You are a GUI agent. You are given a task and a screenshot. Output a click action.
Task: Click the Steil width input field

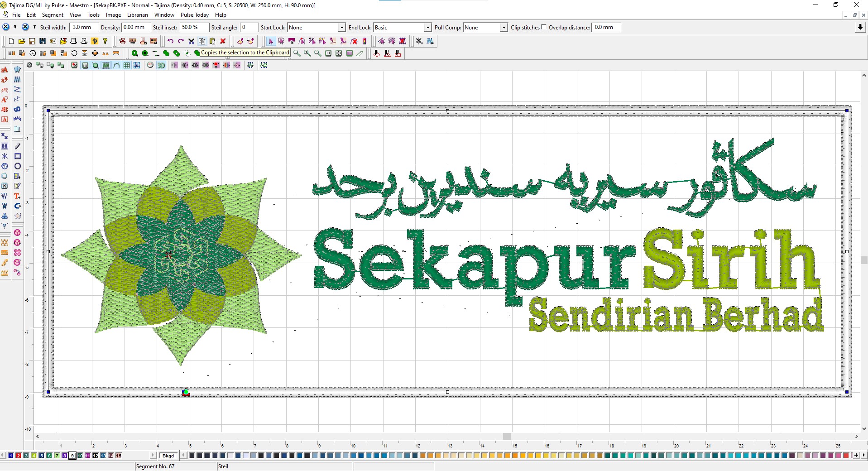coord(84,28)
